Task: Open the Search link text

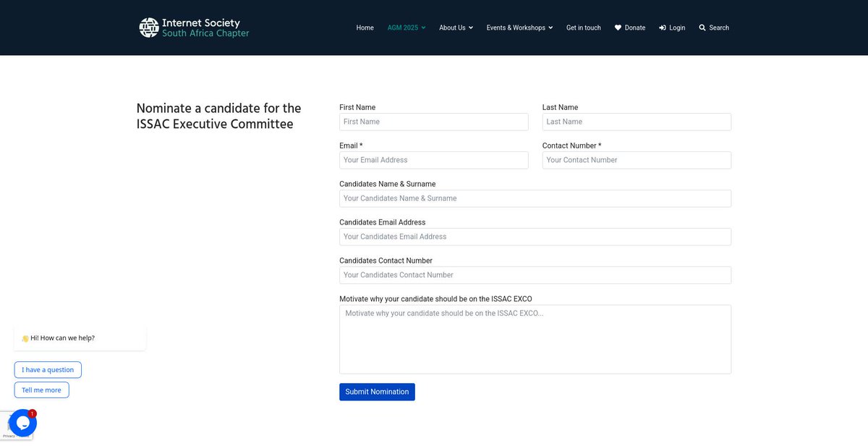Action: click(x=719, y=28)
